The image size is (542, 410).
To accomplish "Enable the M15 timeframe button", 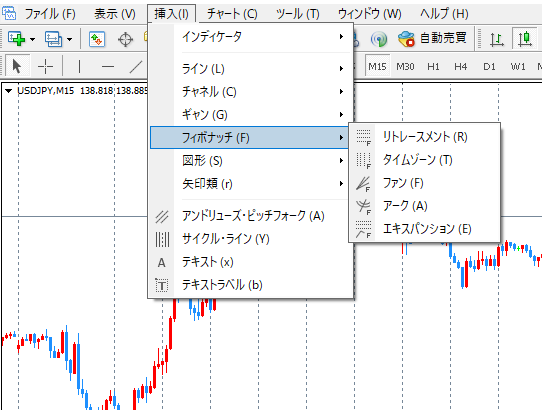I will coord(377,66).
